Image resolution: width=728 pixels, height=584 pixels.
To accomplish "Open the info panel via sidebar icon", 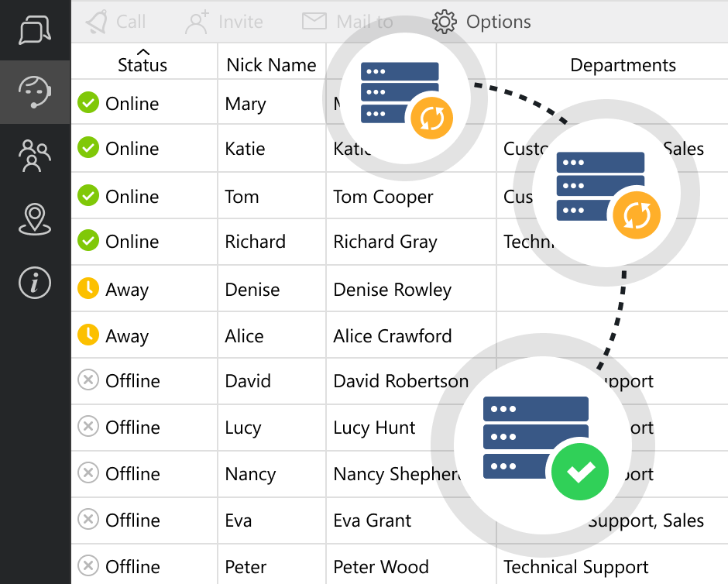I will click(x=34, y=283).
